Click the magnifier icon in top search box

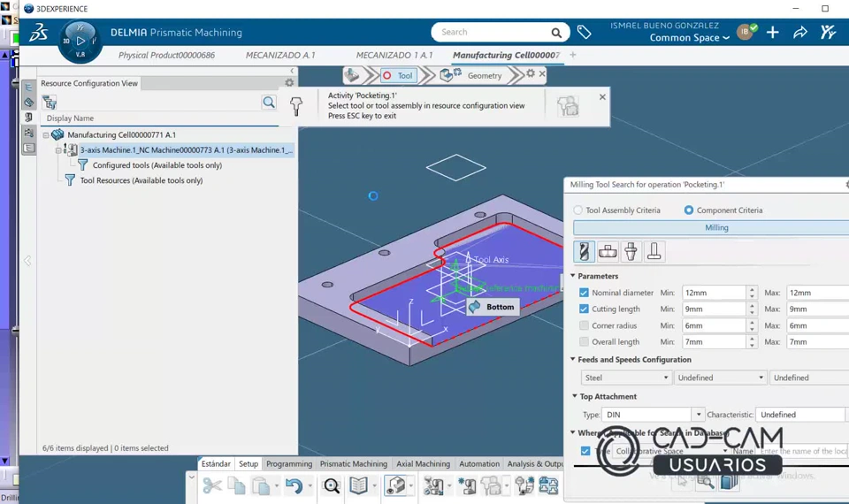[556, 33]
